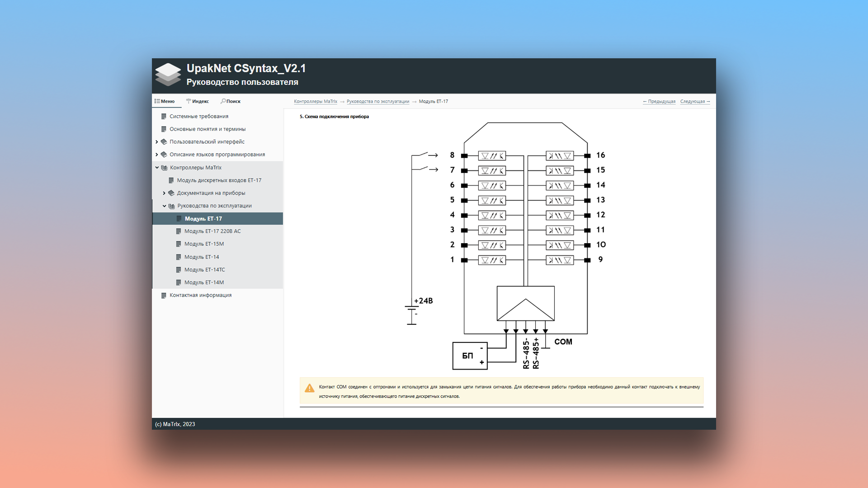Select Модуль ET-15M in tree
This screenshot has width=868, height=488.
pos(204,244)
